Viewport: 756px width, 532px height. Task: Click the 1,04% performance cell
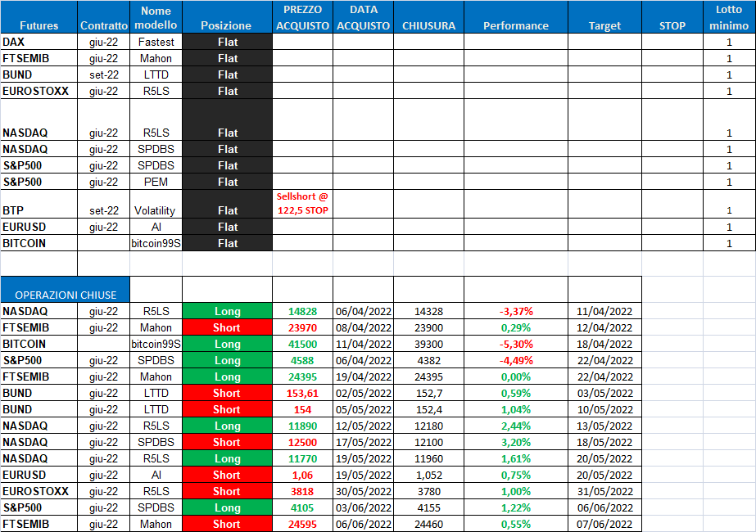point(516,409)
